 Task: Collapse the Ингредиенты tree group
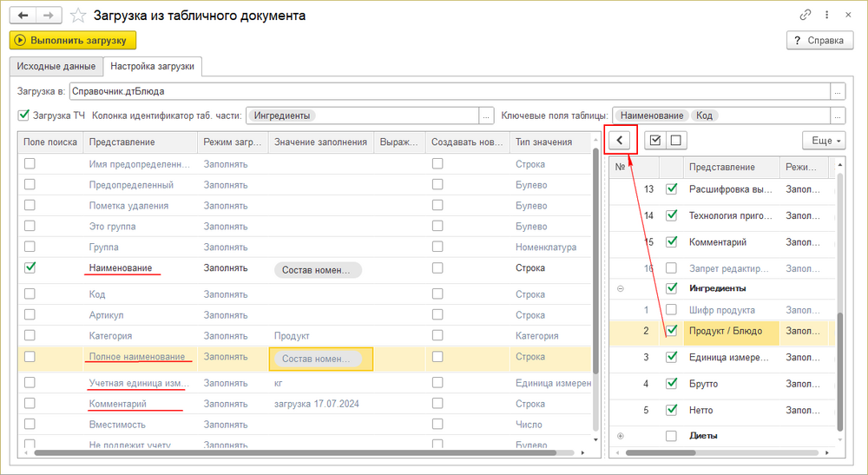[x=620, y=288]
